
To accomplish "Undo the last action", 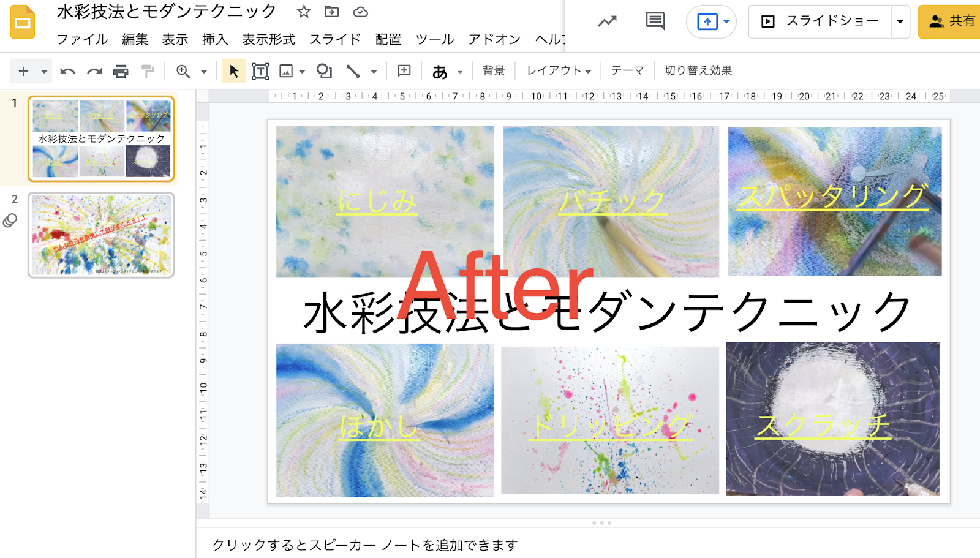I will [67, 72].
